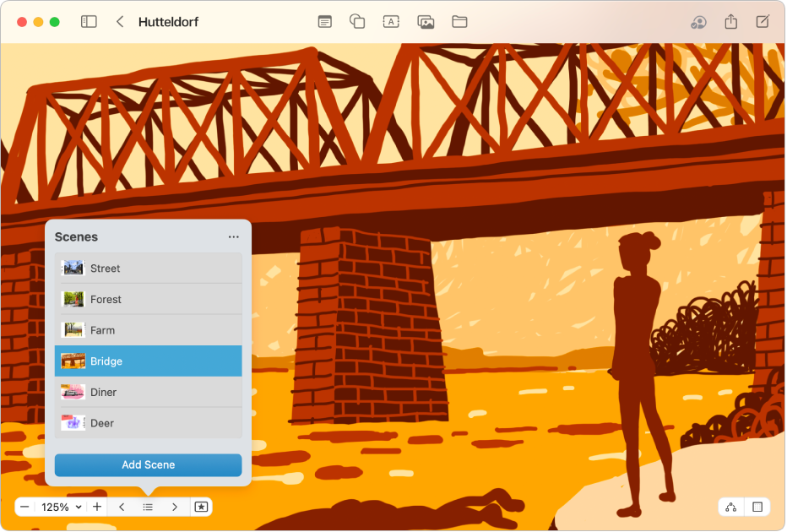Viewport: 787px width, 532px height.
Task: Toggle the scenes list button
Action: pos(148,507)
